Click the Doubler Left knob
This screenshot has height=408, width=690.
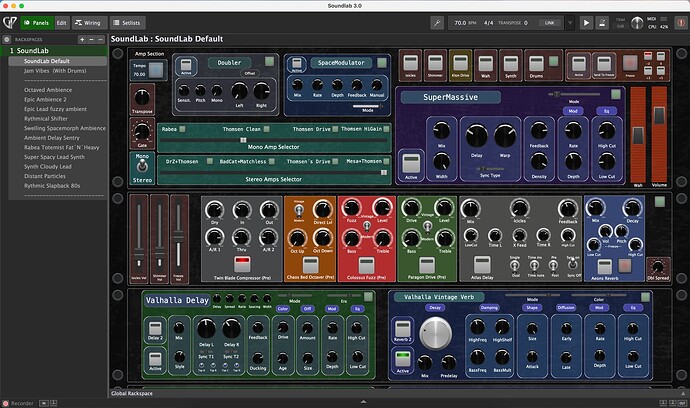(239, 91)
